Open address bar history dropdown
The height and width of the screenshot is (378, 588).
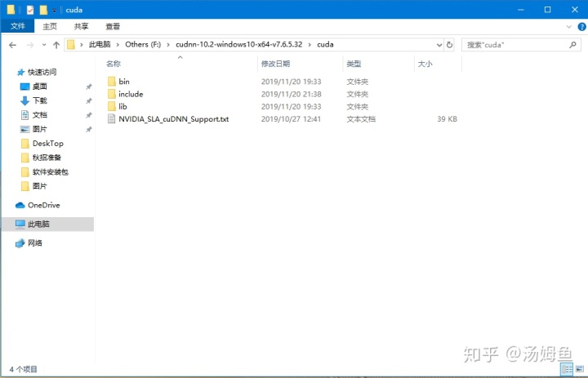tap(439, 45)
